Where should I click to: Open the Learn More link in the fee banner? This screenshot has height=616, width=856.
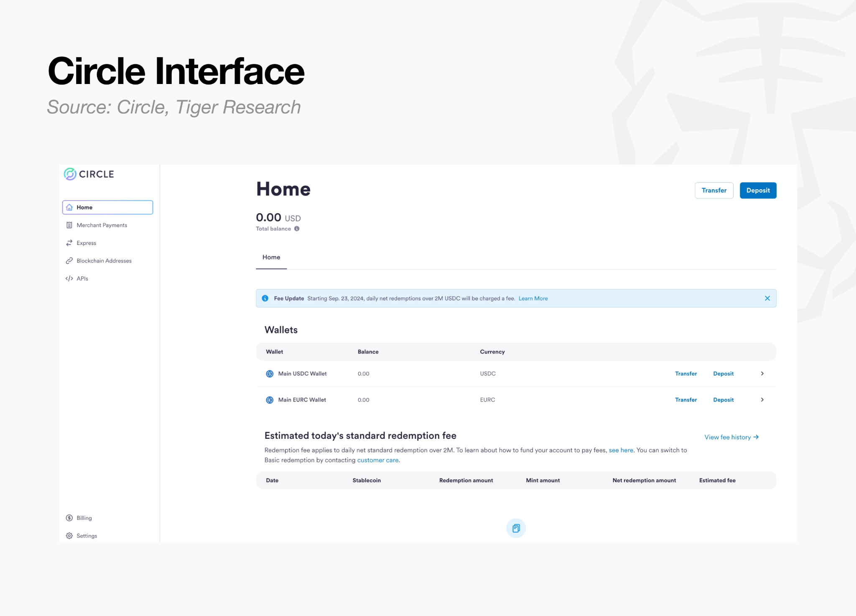(533, 298)
